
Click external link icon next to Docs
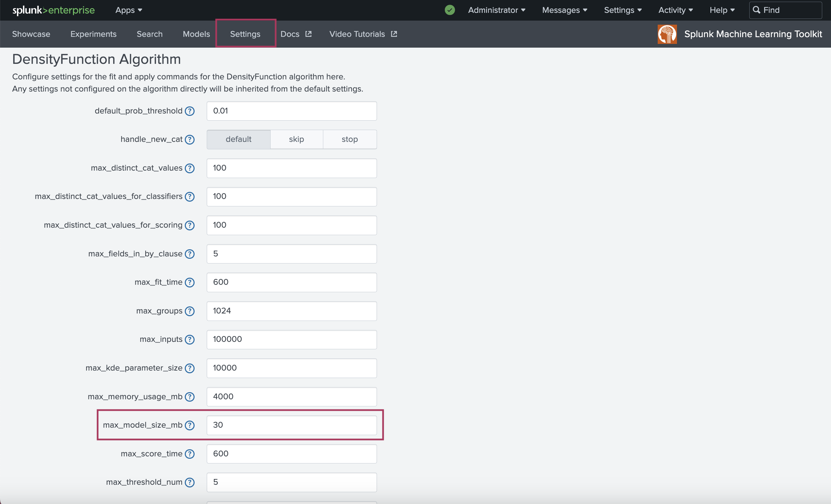point(308,34)
